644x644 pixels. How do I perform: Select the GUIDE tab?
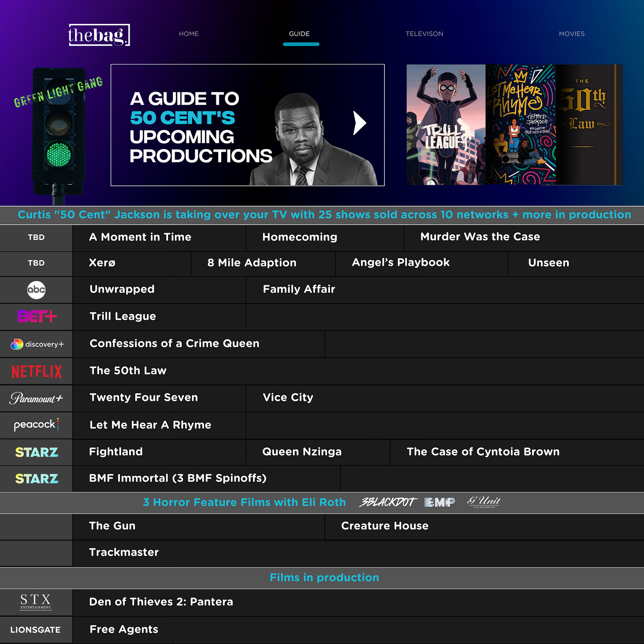coord(299,34)
